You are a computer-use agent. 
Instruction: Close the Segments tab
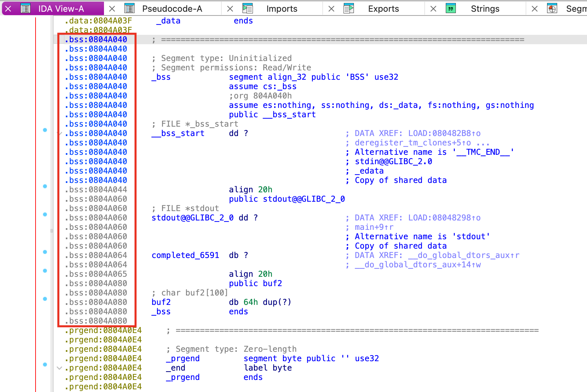coord(535,9)
